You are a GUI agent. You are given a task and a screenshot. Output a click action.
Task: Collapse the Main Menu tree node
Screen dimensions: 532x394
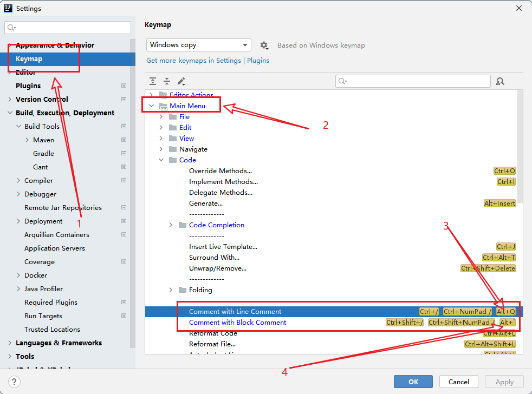tap(151, 106)
